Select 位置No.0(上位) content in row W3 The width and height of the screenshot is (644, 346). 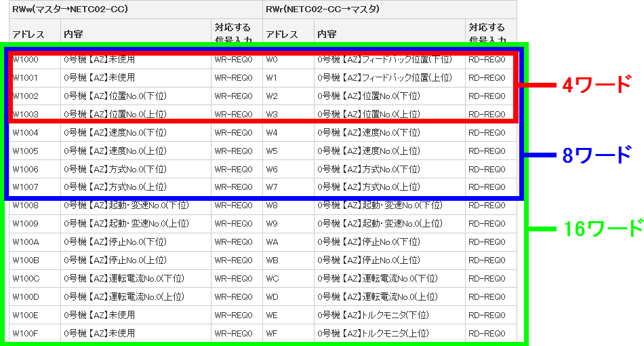(389, 114)
